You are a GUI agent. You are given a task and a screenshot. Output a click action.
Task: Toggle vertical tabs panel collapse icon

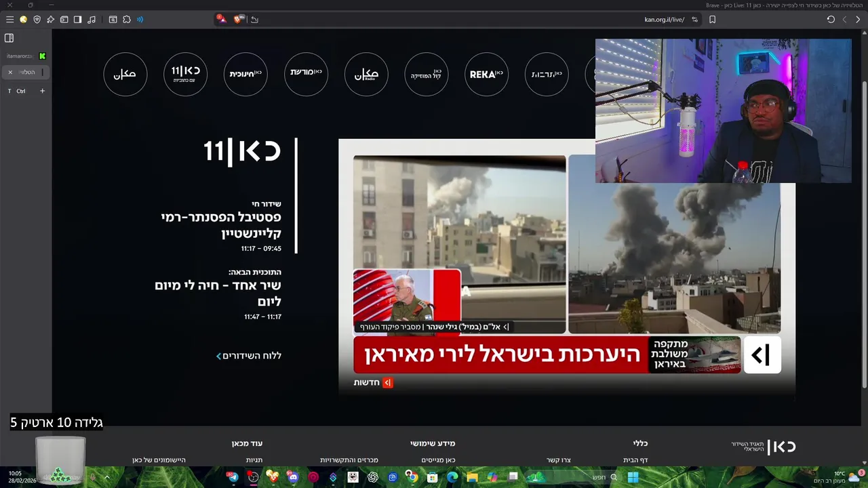point(9,38)
